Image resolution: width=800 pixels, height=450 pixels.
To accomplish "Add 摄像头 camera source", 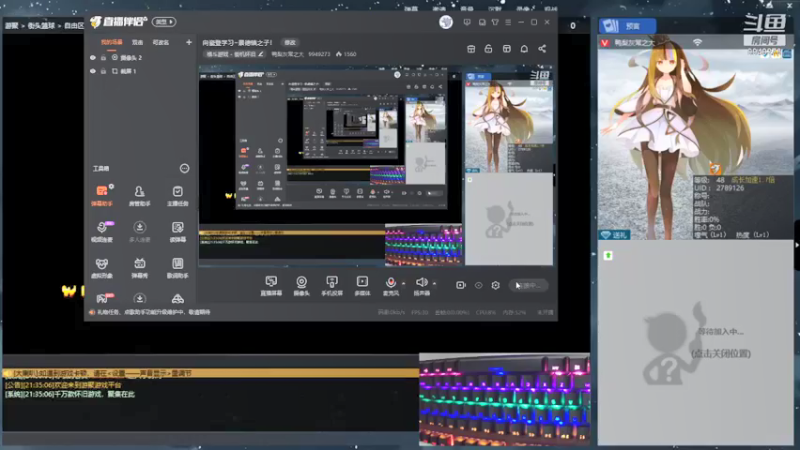I will [302, 286].
